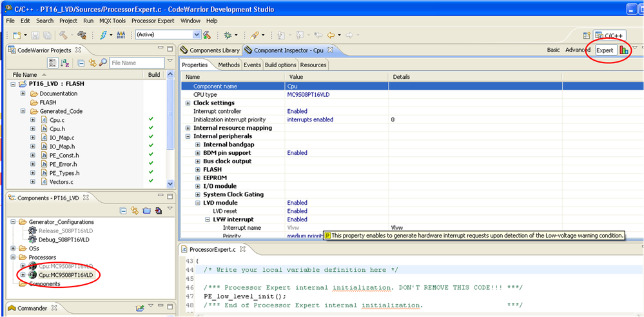Click the Open Perspective icon
Image resolution: width=644 pixels, height=317 pixels.
(x=588, y=36)
